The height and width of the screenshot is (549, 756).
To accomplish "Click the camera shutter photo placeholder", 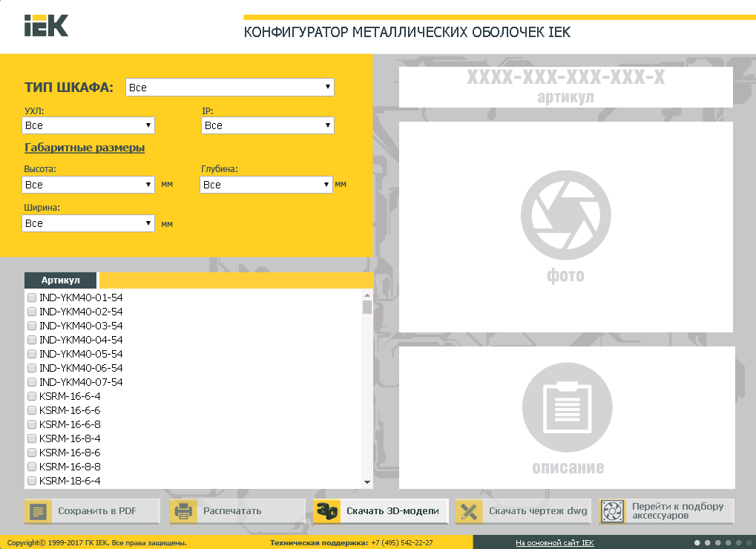I will (565, 215).
